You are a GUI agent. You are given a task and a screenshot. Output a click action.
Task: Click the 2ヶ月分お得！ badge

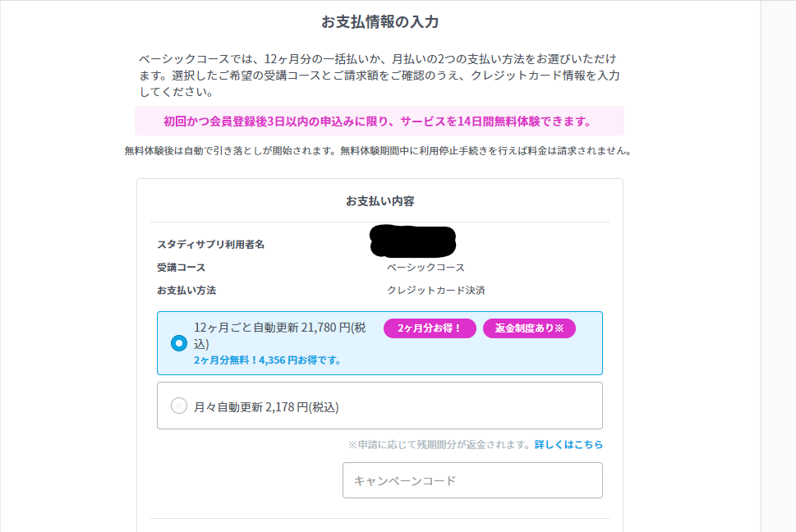point(429,328)
